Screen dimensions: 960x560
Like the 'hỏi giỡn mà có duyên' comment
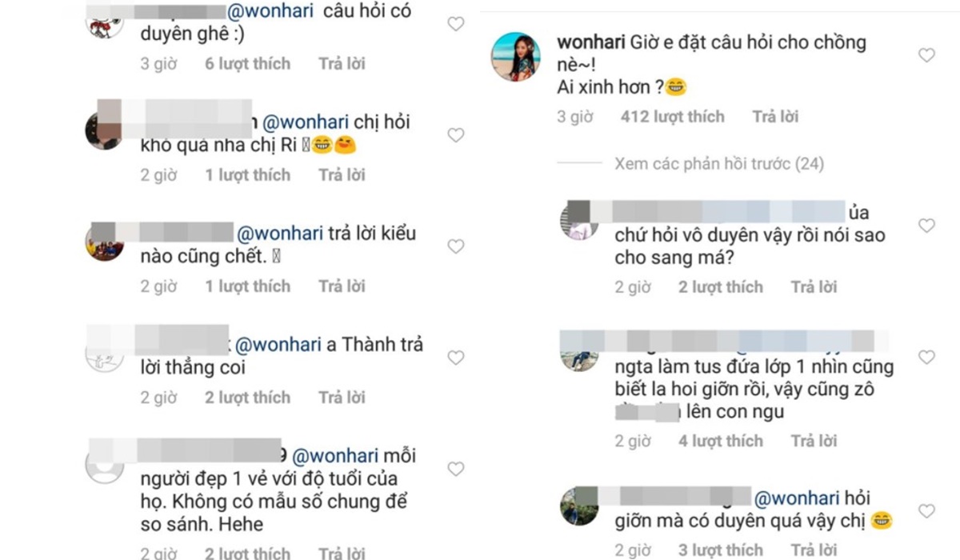(x=926, y=511)
